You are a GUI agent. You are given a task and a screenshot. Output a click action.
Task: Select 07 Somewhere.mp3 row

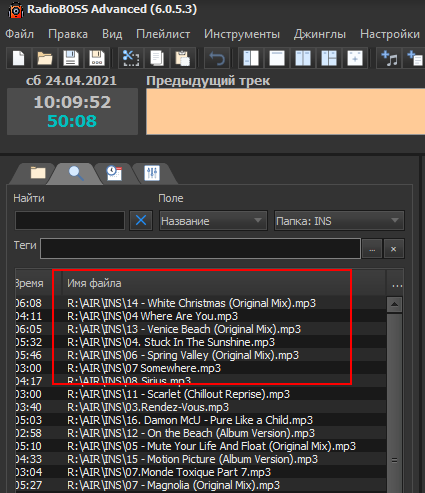[x=201, y=368]
